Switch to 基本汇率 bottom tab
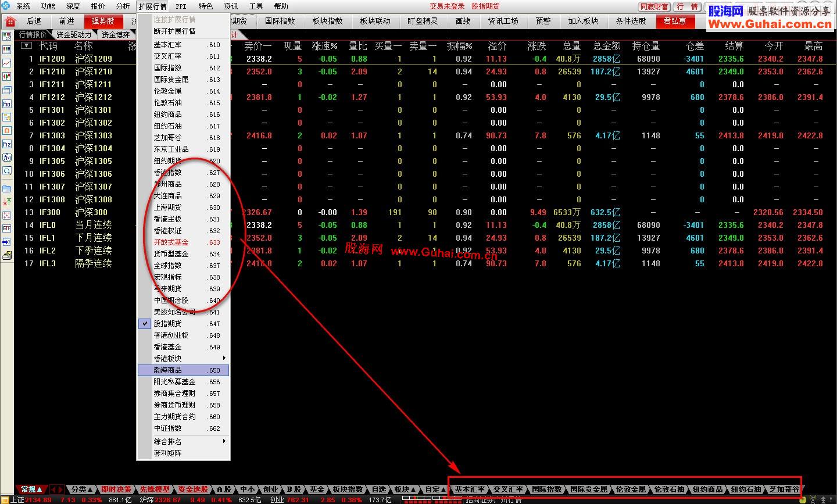 pyautogui.click(x=470, y=489)
